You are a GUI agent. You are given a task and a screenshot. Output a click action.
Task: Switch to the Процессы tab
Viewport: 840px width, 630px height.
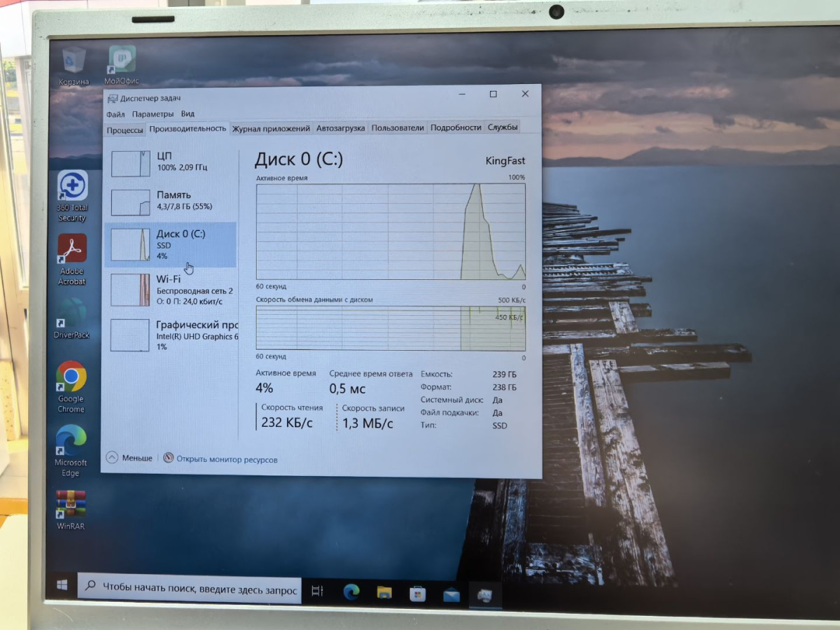point(125,130)
